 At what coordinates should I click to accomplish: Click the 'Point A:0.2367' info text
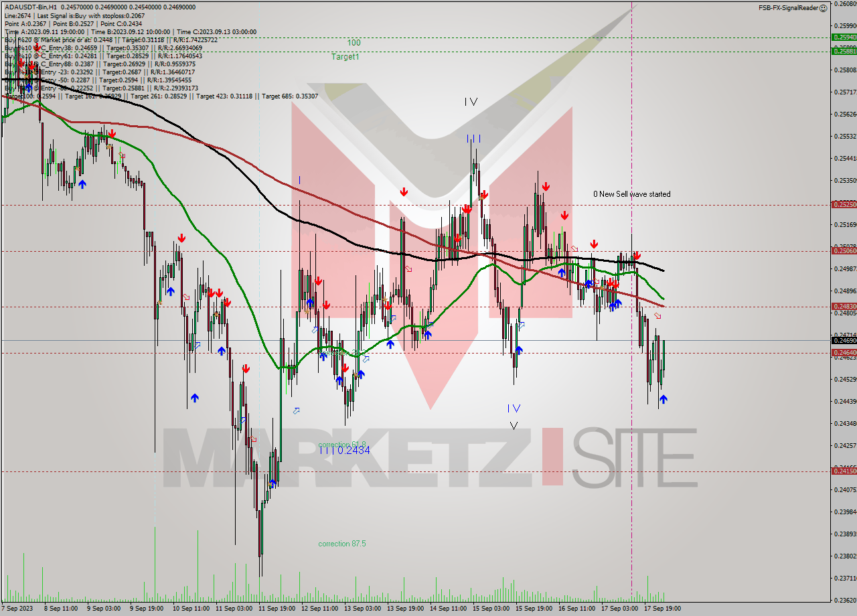click(x=25, y=23)
